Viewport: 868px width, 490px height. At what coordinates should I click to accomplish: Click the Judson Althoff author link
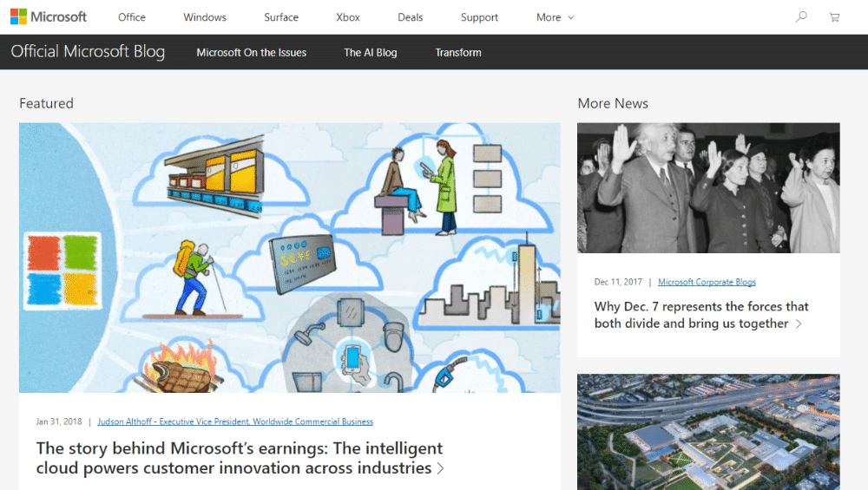click(235, 421)
